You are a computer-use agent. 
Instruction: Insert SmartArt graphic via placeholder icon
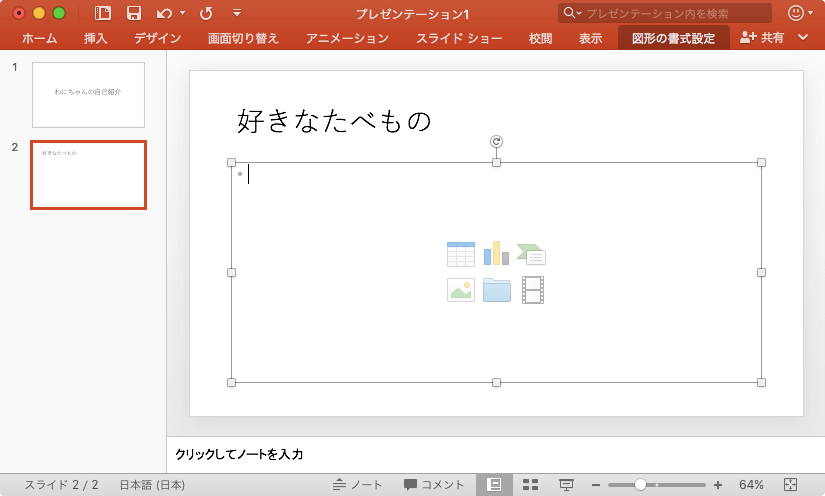click(x=531, y=254)
